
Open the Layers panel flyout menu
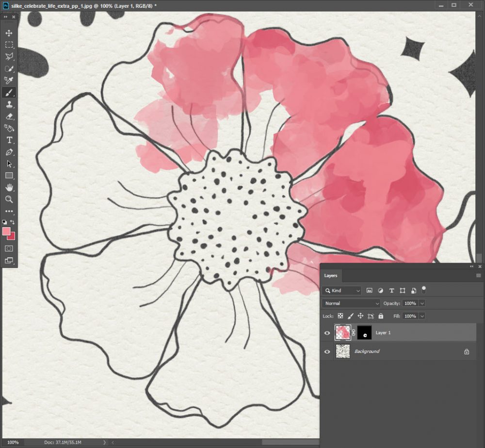tap(478, 275)
